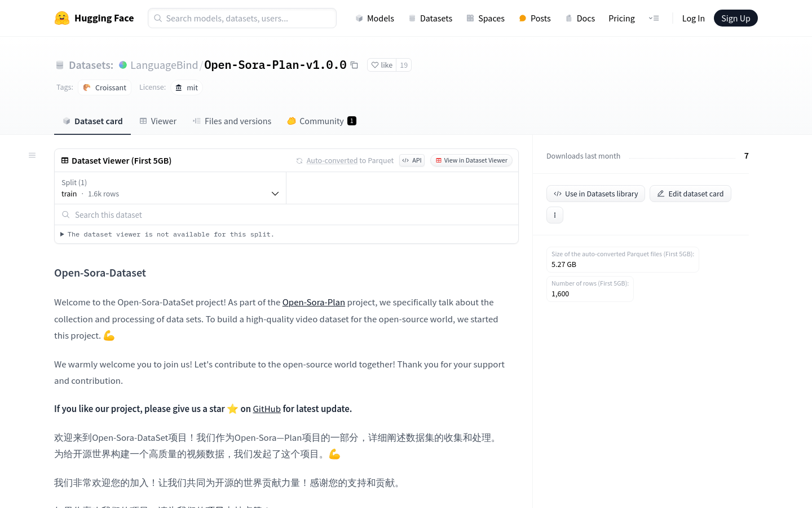Click the LanguageBind avatar icon

tap(123, 65)
